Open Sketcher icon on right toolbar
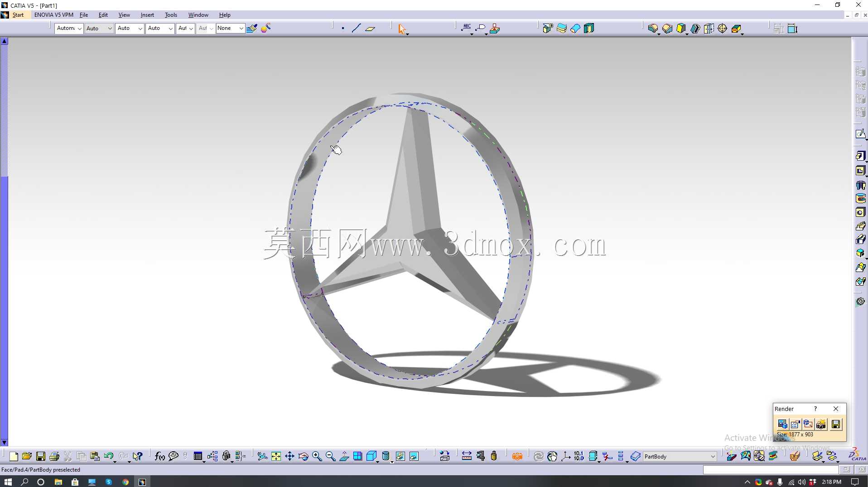The image size is (868, 487). coord(860,134)
